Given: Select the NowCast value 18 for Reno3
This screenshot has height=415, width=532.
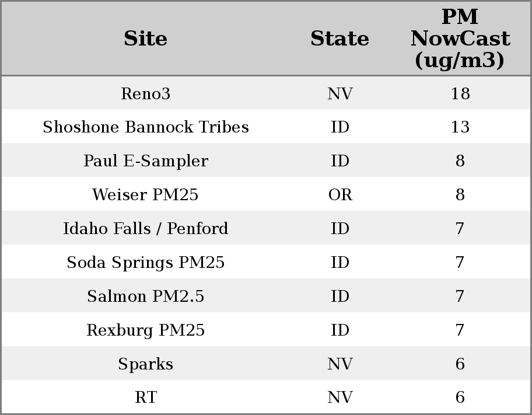Looking at the screenshot, I should click(x=460, y=94).
